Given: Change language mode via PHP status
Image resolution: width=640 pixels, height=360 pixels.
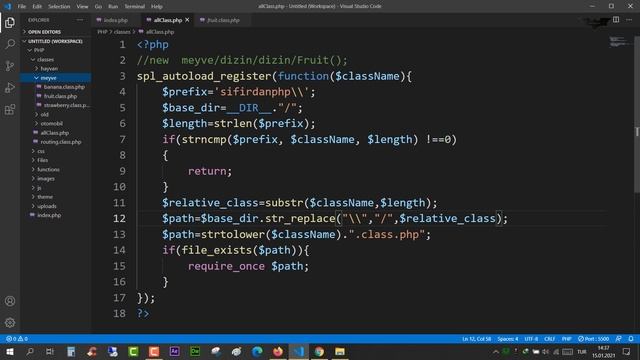Looking at the screenshot, I should pos(566,339).
